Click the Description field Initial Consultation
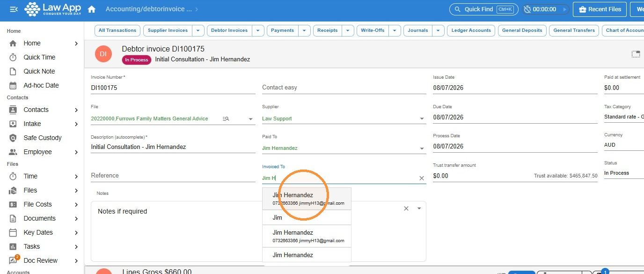The height and width of the screenshot is (274, 644). 173,147
